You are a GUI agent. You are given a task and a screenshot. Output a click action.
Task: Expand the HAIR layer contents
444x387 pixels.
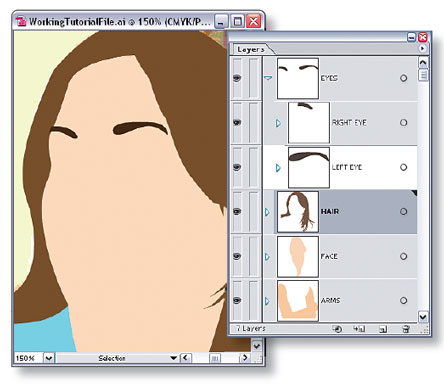tap(267, 212)
